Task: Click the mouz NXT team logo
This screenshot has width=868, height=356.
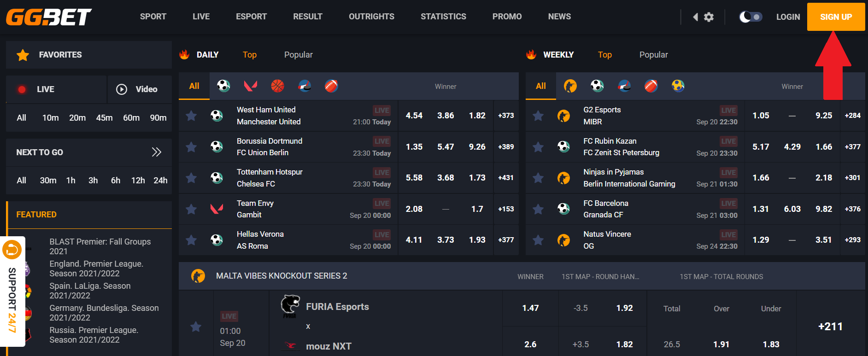Action: pos(290,345)
